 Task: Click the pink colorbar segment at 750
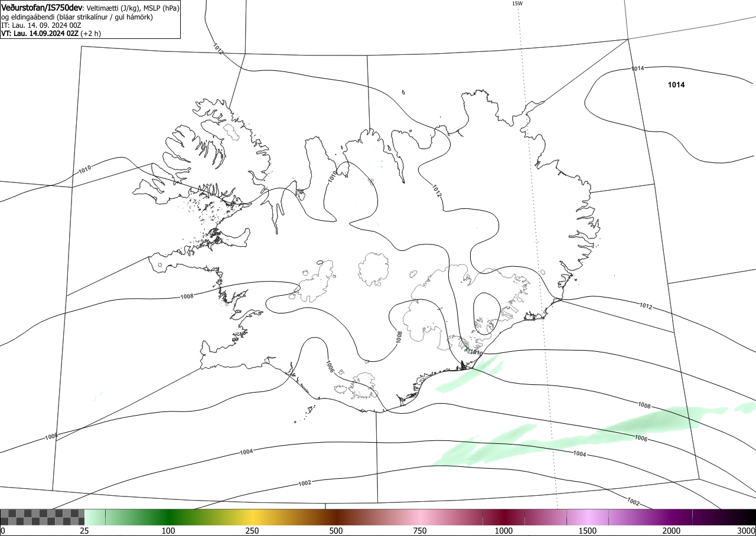pyautogui.click(x=420, y=517)
